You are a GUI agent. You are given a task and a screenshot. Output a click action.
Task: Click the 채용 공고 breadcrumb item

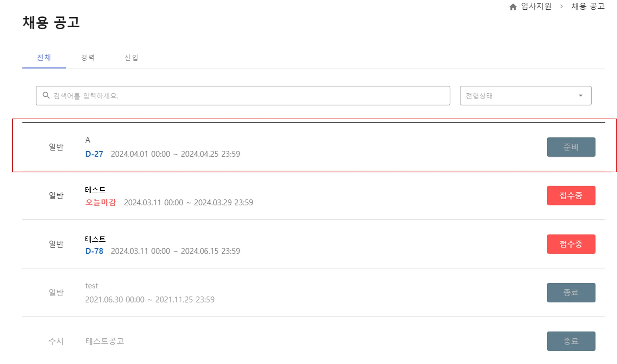point(588,7)
